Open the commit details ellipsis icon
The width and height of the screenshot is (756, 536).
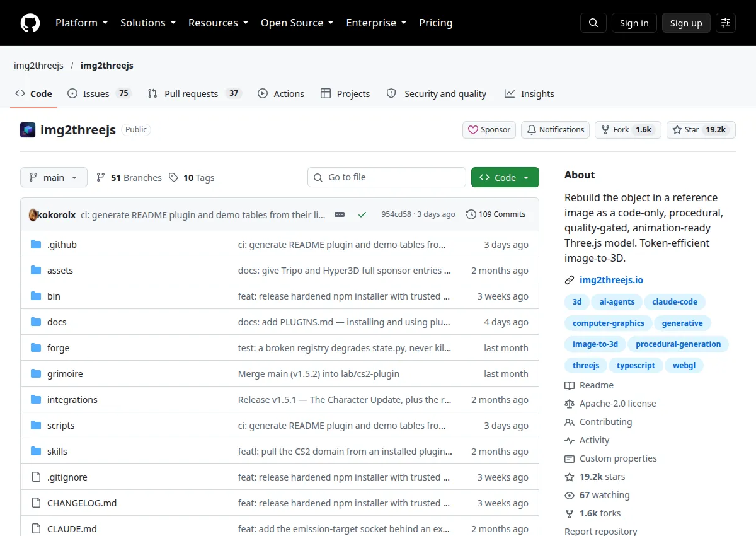340,214
